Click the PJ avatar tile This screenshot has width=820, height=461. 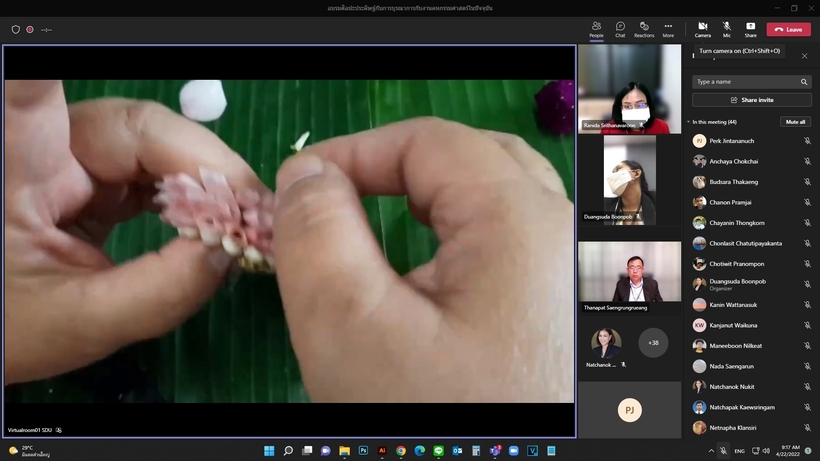click(630, 410)
